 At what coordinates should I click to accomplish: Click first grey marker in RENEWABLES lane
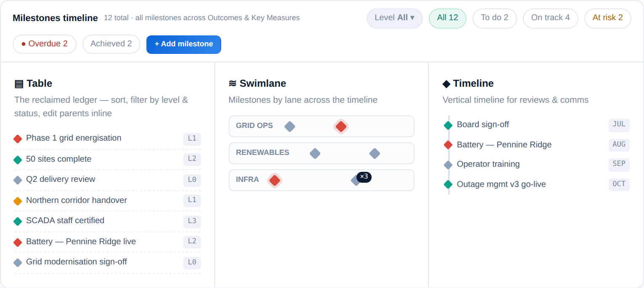coord(315,153)
